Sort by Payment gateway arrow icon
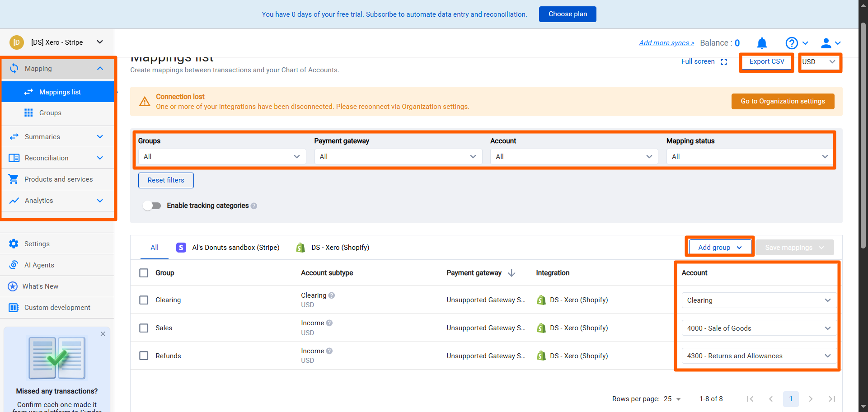 click(x=511, y=273)
